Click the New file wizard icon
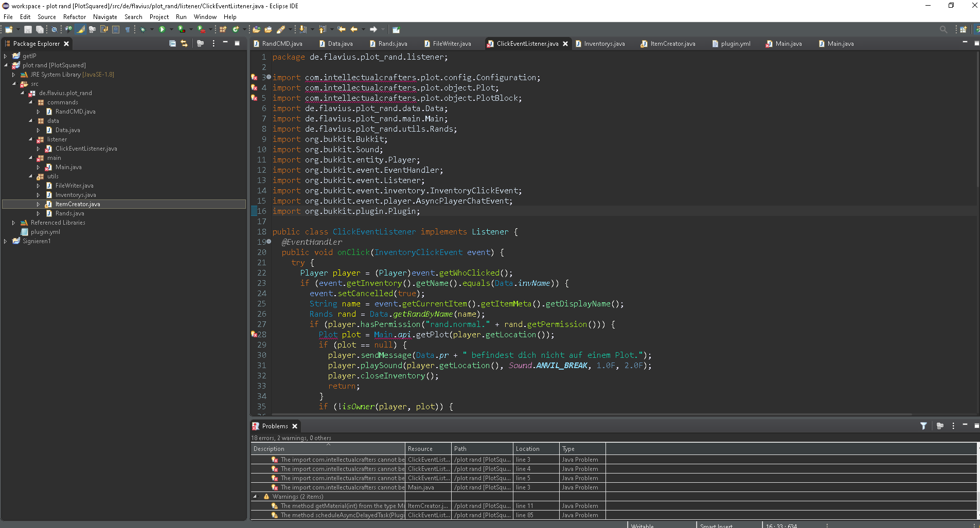The height and width of the screenshot is (528, 980). (x=9, y=29)
